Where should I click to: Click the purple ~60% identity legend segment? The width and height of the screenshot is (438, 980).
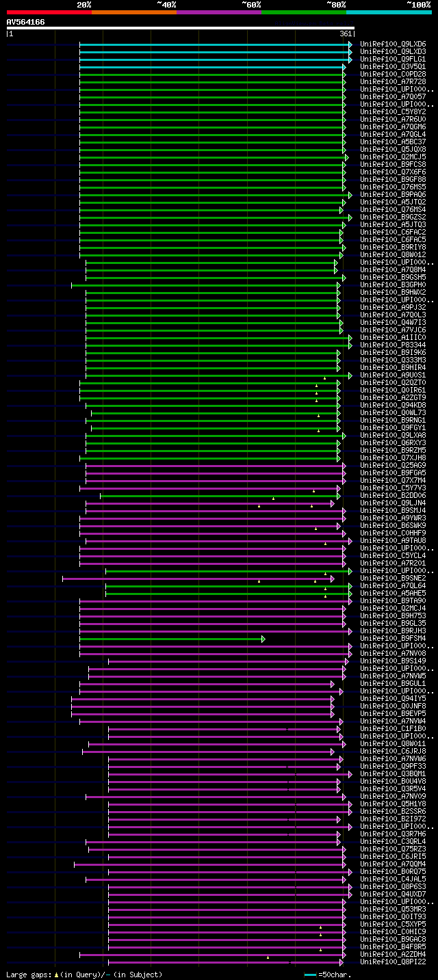[219, 12]
